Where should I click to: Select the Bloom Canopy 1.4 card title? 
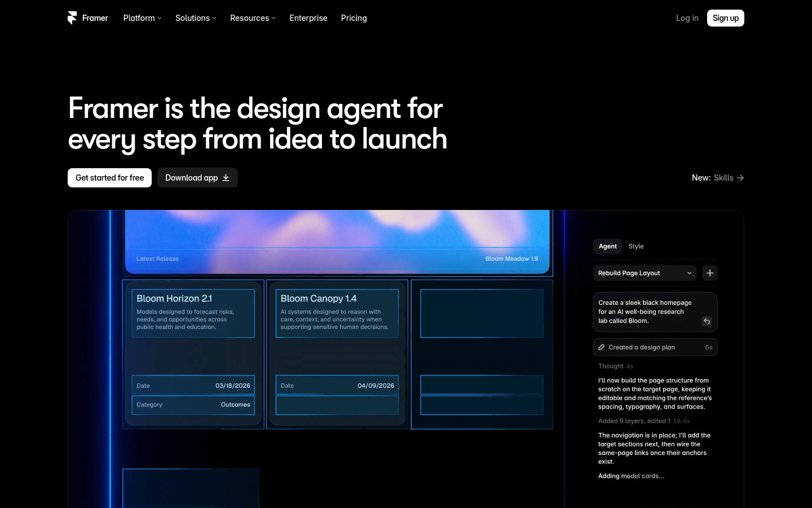319,299
